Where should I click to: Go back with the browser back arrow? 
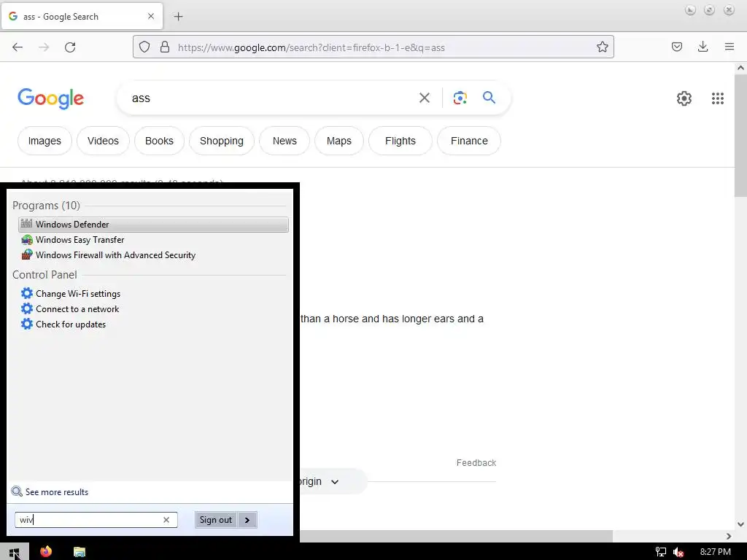click(x=18, y=47)
